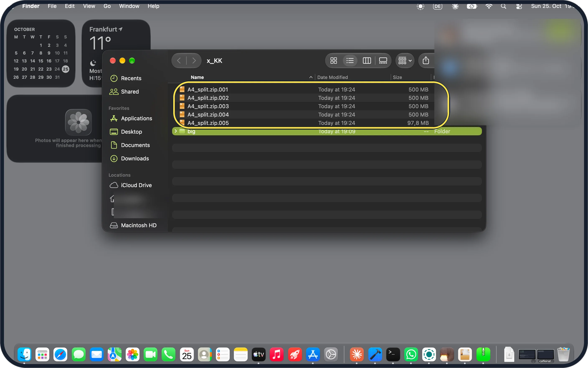Switch Finder to gallery view
Image resolution: width=588 pixels, height=368 pixels.
383,60
